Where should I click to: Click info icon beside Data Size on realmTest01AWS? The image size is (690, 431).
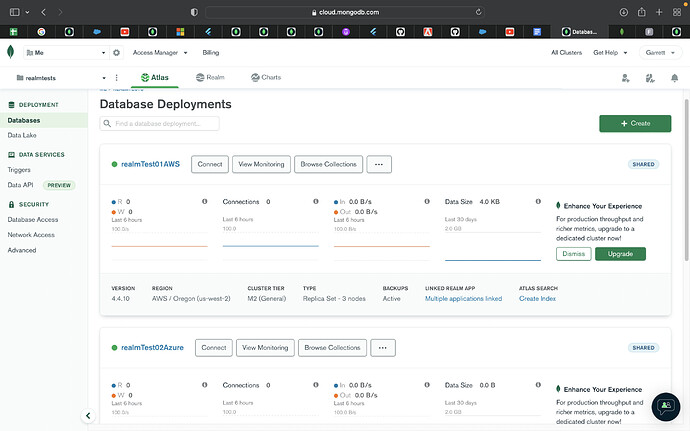click(x=537, y=201)
